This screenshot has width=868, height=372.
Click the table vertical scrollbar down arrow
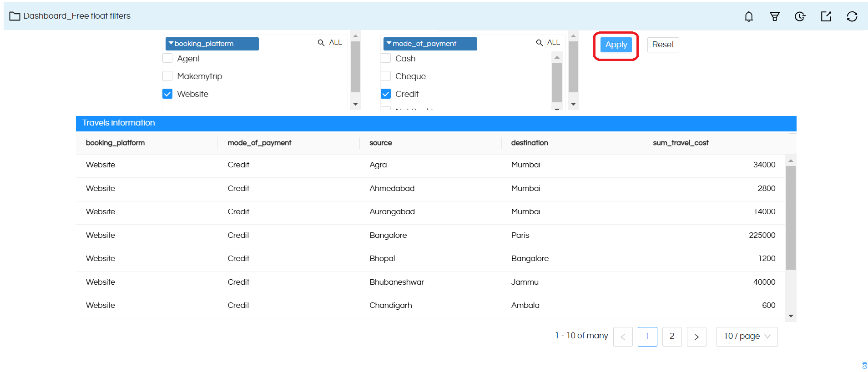[x=791, y=316]
